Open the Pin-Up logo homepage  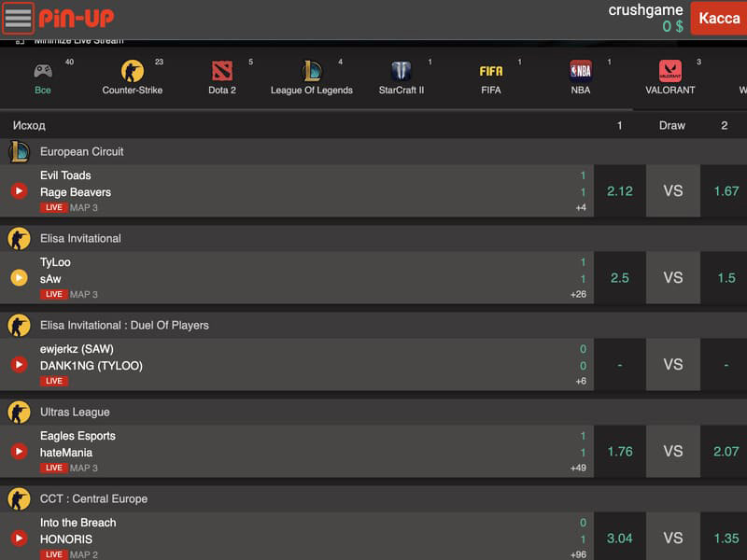coord(77,18)
